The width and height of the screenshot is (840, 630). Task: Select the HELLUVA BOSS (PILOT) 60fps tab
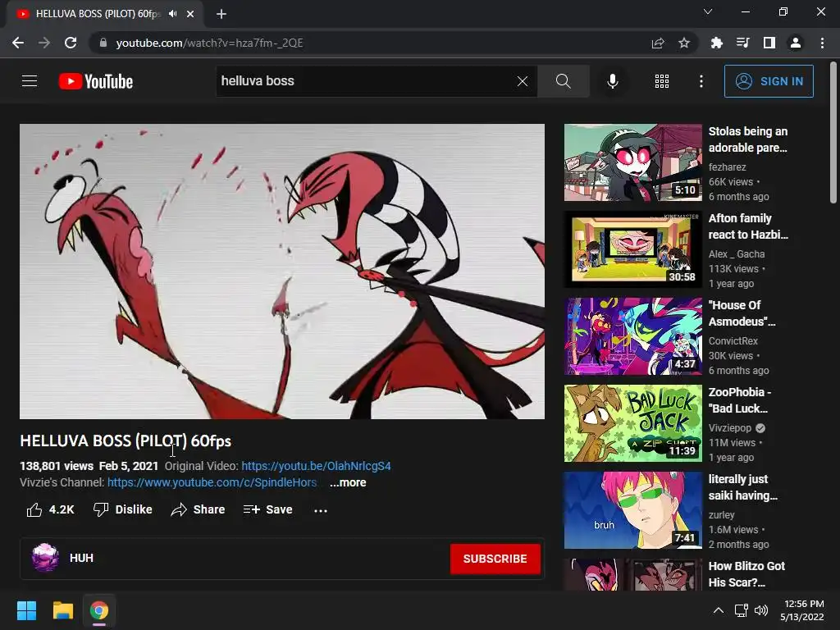[x=105, y=14]
